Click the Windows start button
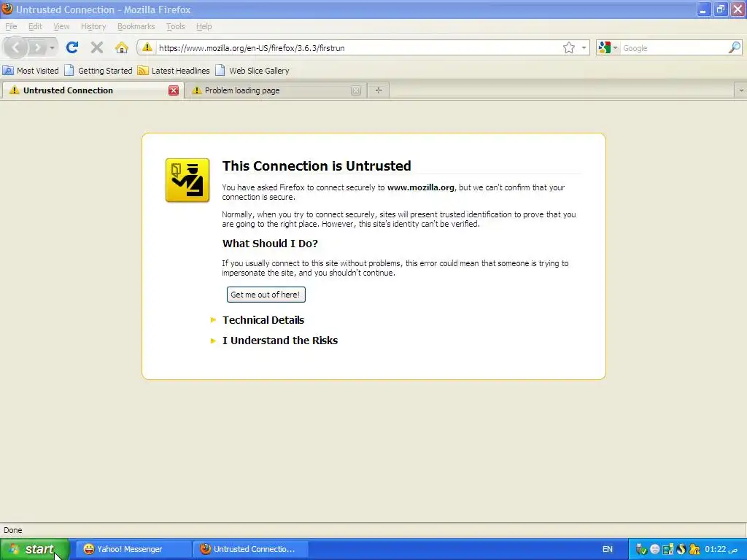The height and width of the screenshot is (560, 747). pyautogui.click(x=35, y=549)
